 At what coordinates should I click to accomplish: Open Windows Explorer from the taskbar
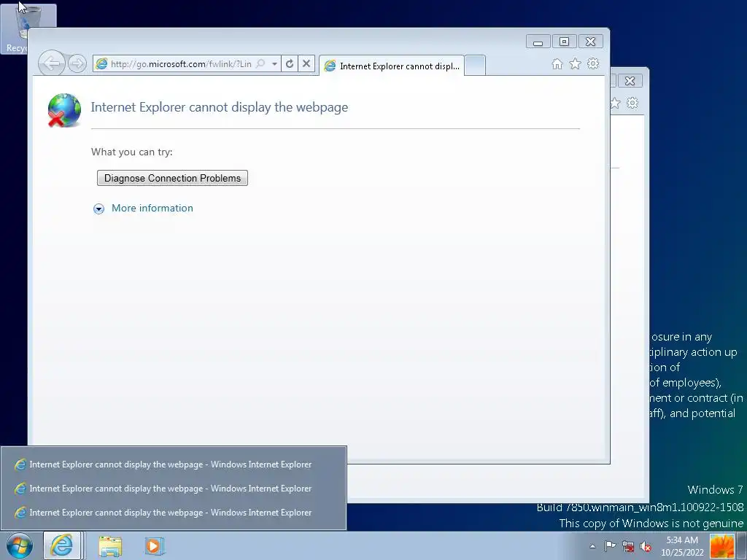(x=111, y=546)
